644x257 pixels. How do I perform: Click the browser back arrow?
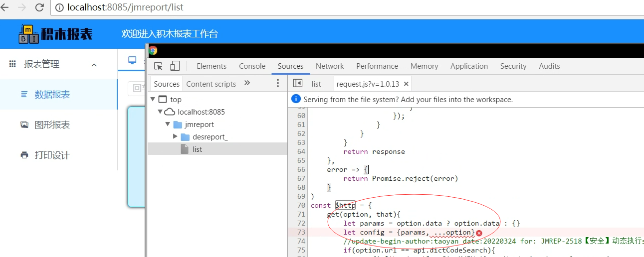(4, 7)
